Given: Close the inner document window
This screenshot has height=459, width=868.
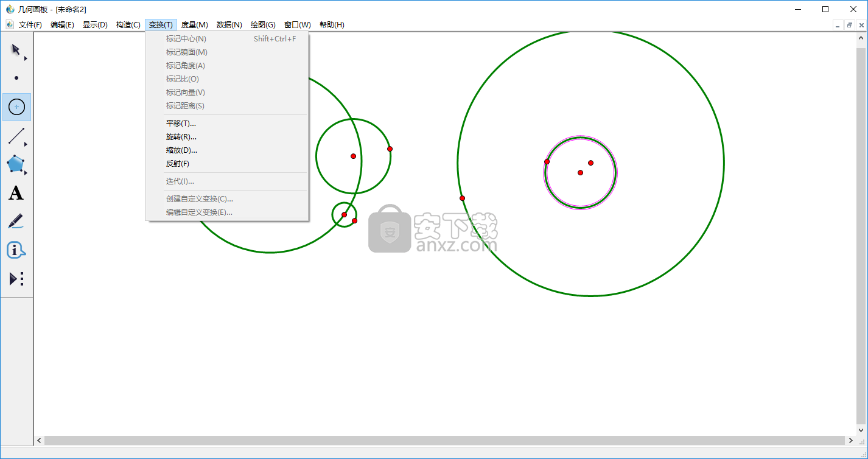Looking at the screenshot, I should 861,25.
